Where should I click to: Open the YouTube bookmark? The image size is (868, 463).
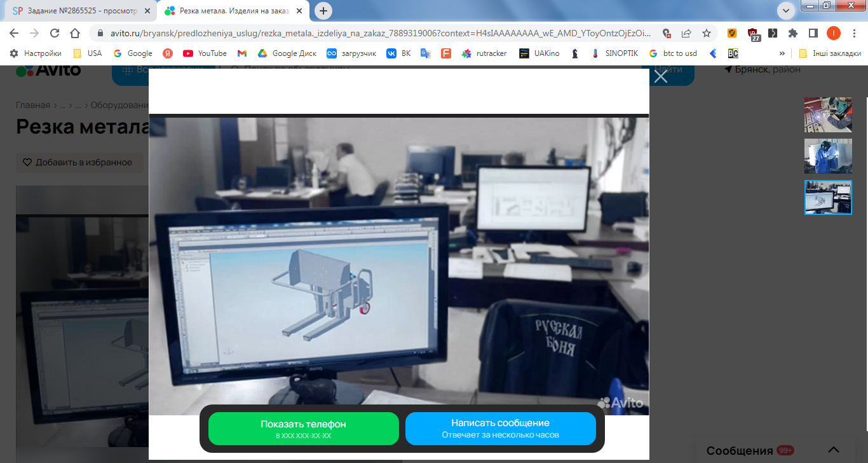(205, 53)
